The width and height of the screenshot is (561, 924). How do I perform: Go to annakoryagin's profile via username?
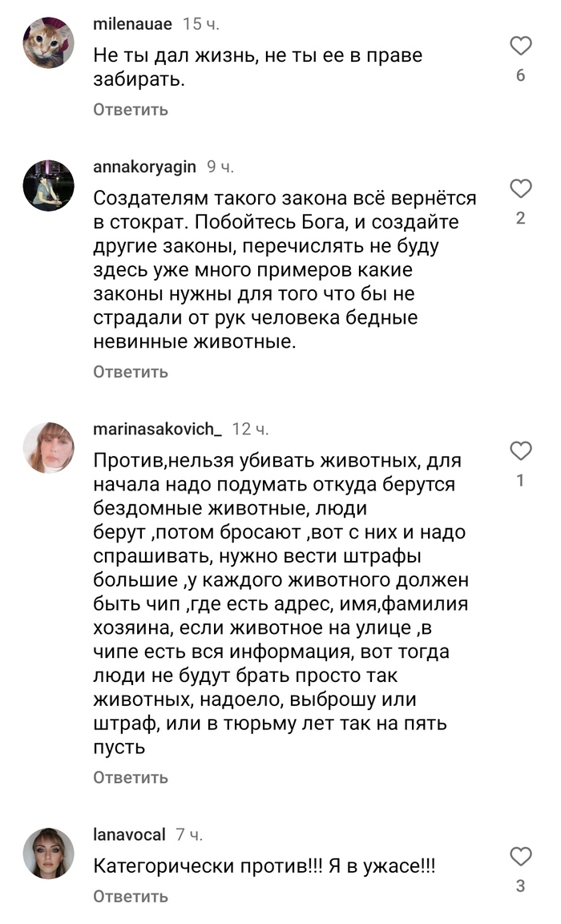click(144, 167)
